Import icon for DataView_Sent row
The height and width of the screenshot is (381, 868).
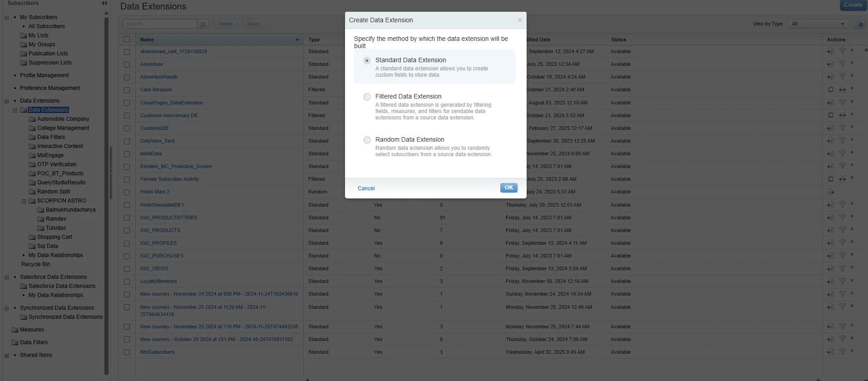[830, 141]
